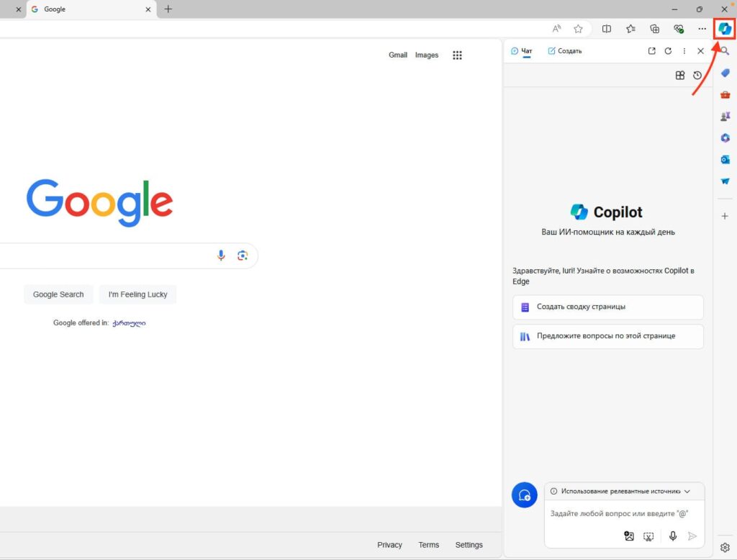
Task: Click the Google logo
Action: (x=99, y=202)
